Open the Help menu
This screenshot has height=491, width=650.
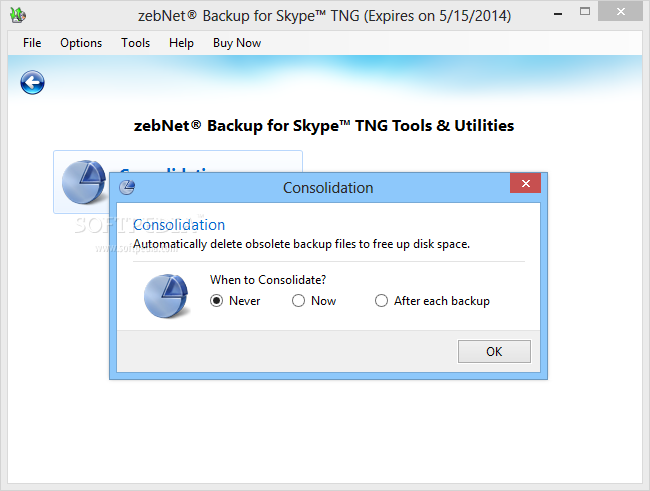[x=181, y=43]
